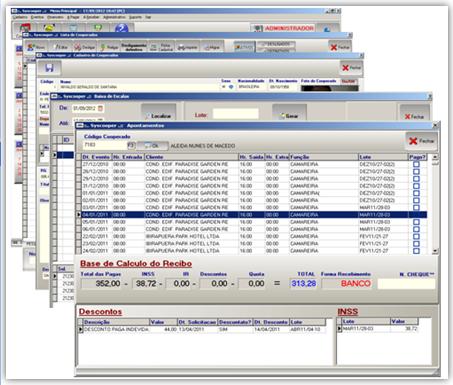Click the N. CHEQUE input field
453x385 pixels.
406,284
